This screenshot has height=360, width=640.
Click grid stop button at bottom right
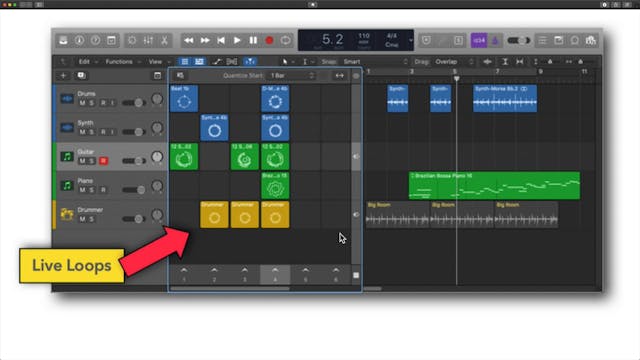tap(356, 275)
